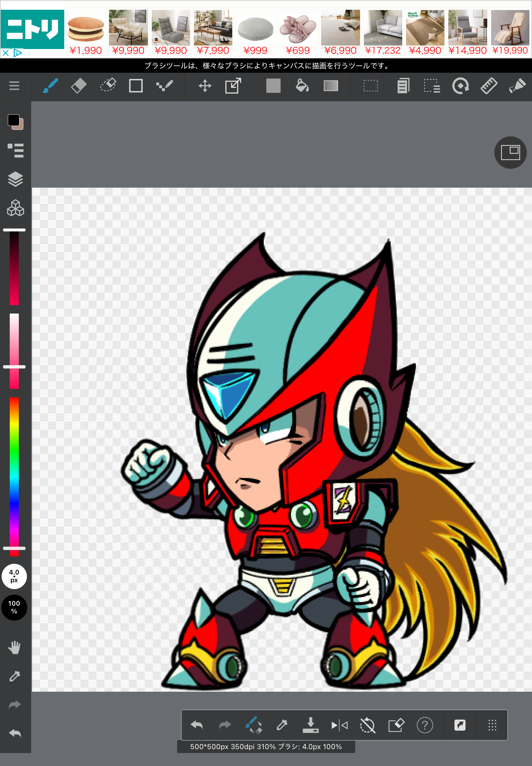
Task: Select the Brush tool in top toolbar
Action: 50,86
